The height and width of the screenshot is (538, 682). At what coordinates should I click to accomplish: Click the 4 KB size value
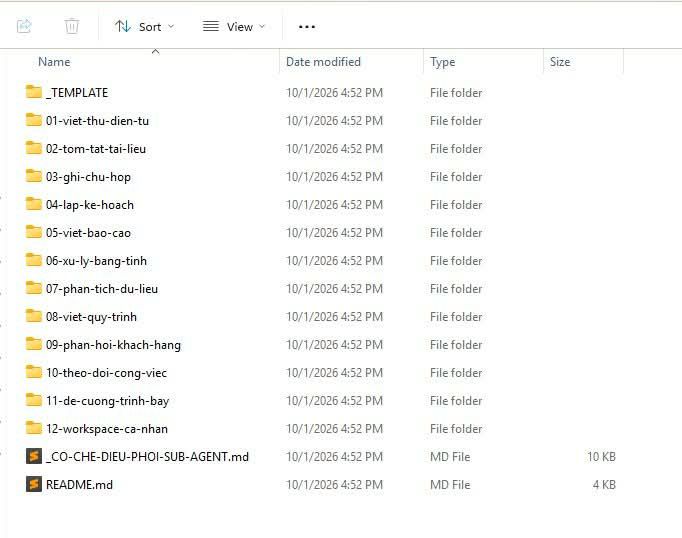click(604, 485)
